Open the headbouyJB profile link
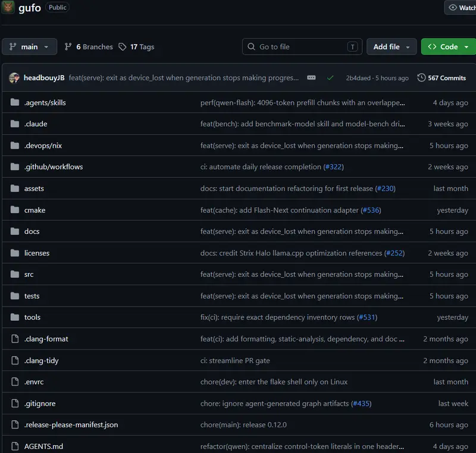The width and height of the screenshot is (476, 453). tap(44, 78)
